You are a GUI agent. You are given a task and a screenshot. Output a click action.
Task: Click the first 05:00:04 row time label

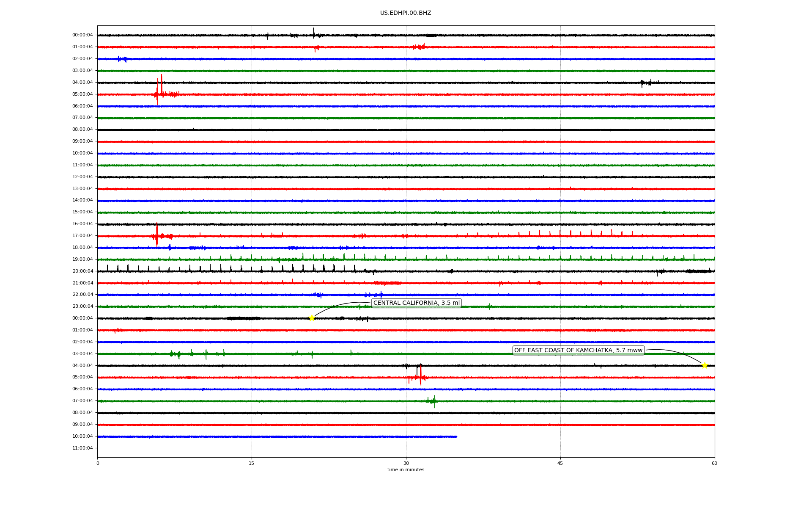[x=82, y=94]
